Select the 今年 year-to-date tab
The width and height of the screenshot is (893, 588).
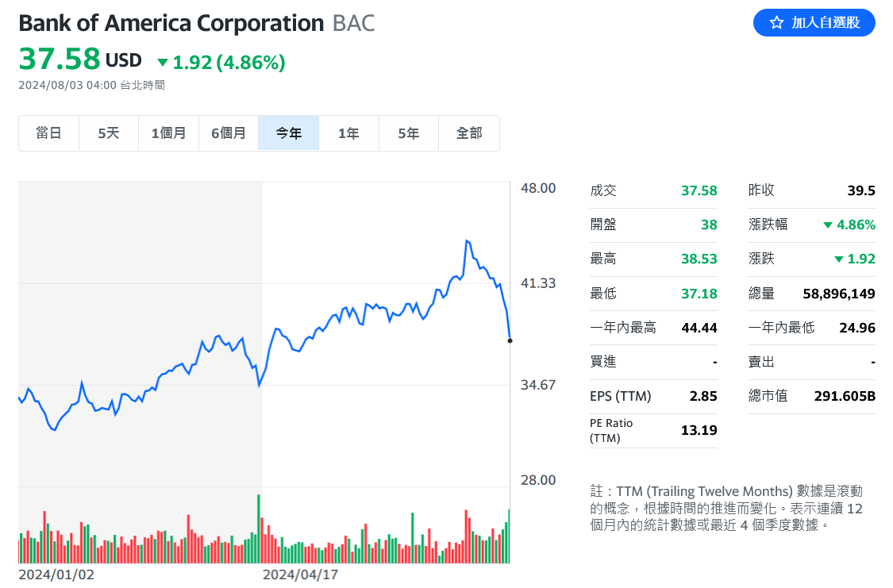[288, 133]
